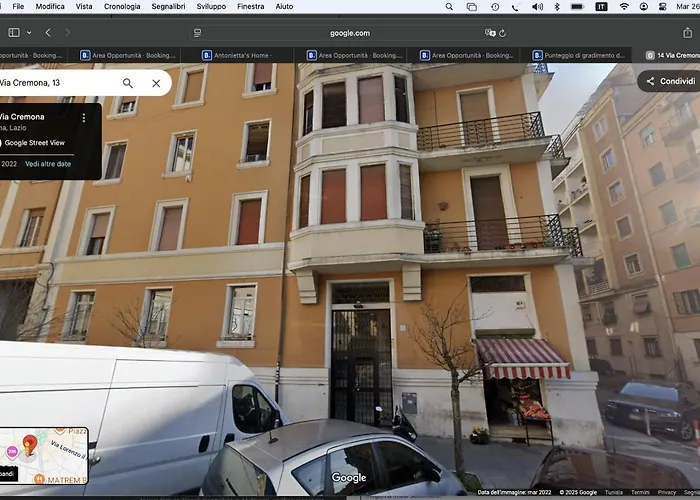The height and width of the screenshot is (500, 700).
Task: Open the Safari share button
Action: tap(687, 33)
